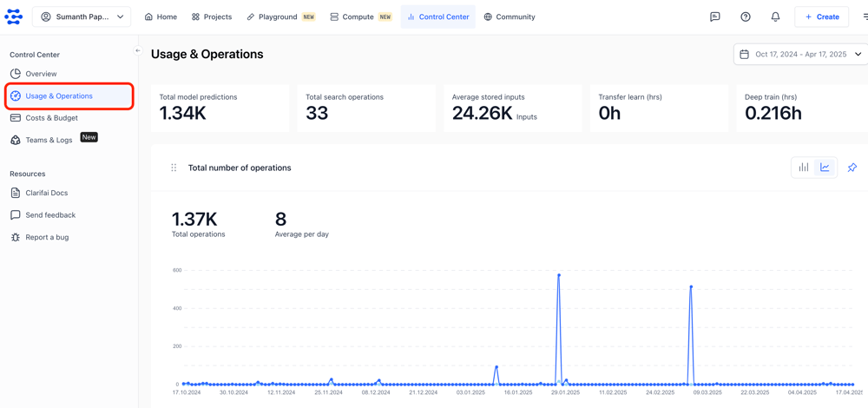868x408 pixels.
Task: Click the 29.01.2025 peak data point
Action: coord(558,275)
